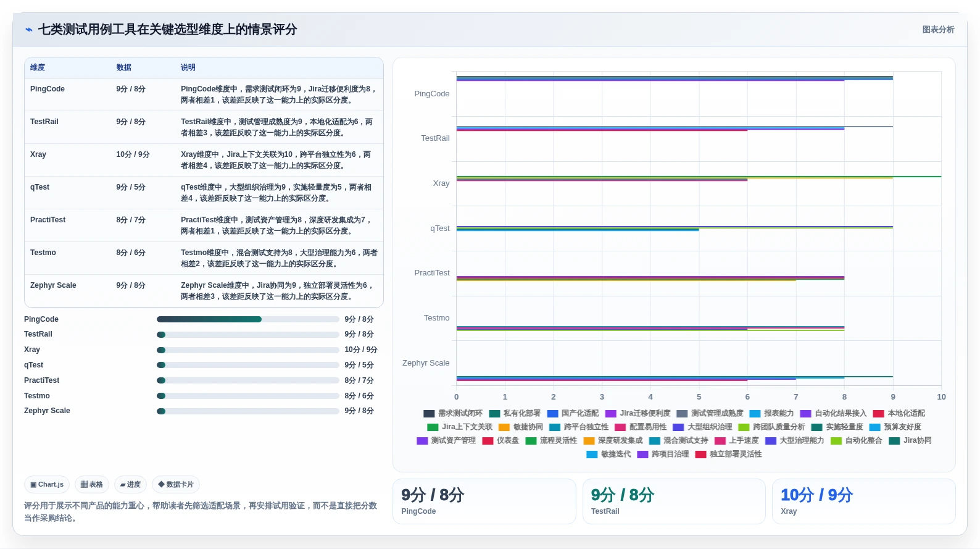Viewport: 980px width, 549px height.
Task: Toggle the Jira协同 legend series
Action: (x=910, y=441)
